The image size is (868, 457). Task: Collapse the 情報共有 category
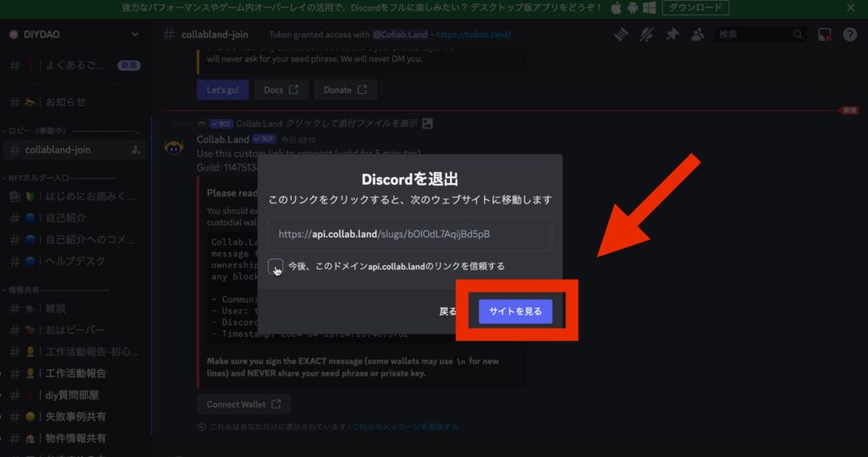coord(55,290)
